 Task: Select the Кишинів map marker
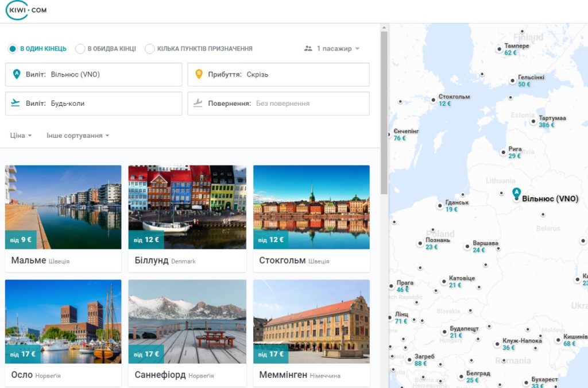(558, 340)
